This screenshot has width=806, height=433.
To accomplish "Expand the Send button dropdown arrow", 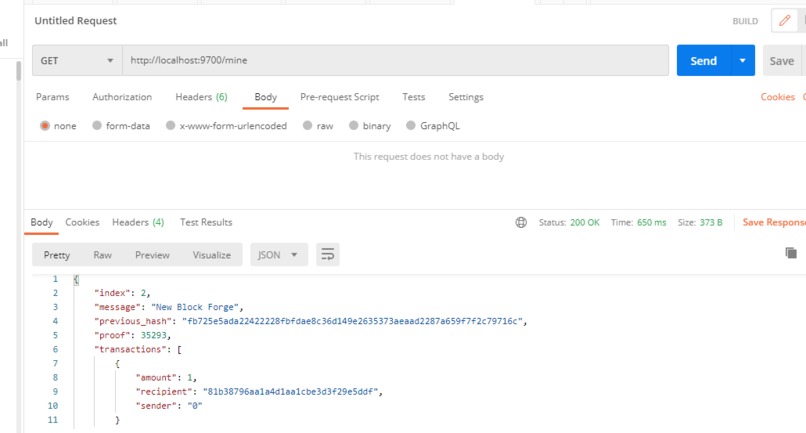I will point(742,61).
